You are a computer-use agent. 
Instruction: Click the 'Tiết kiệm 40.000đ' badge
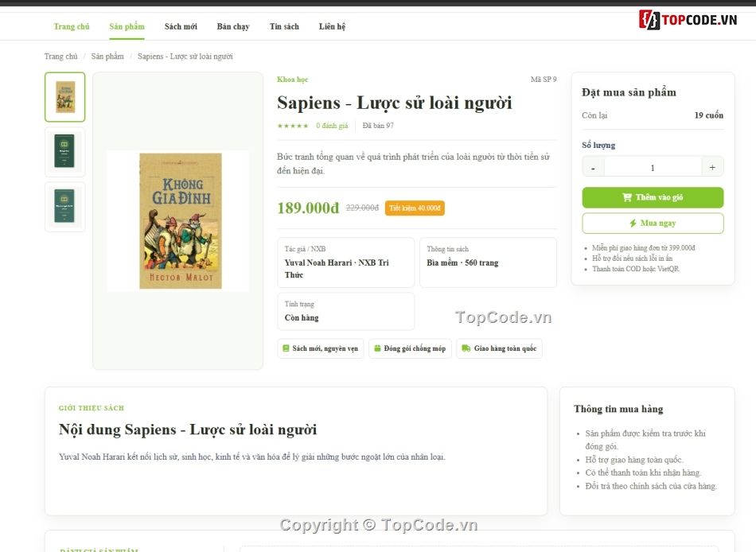[x=415, y=208]
